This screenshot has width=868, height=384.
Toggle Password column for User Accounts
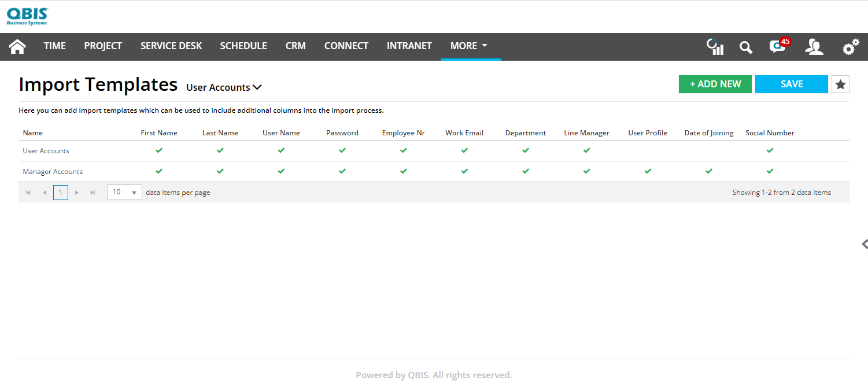342,150
